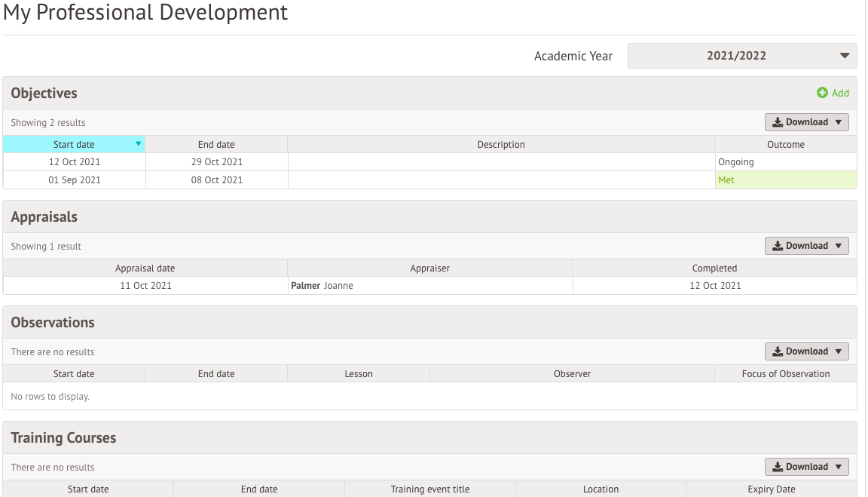This screenshot has width=868, height=497.
Task: Click the Showing 2 results text
Action: coord(48,122)
